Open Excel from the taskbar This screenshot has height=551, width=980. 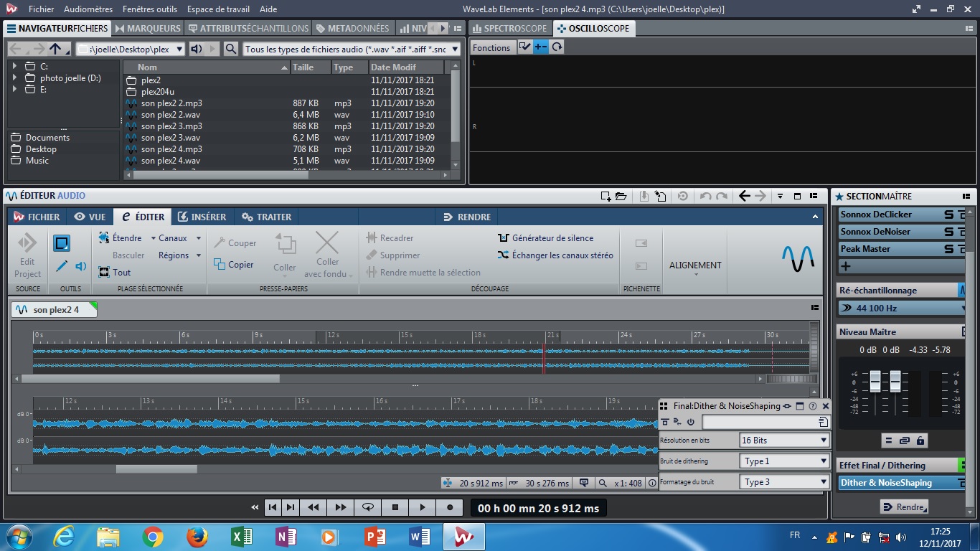[241, 537]
